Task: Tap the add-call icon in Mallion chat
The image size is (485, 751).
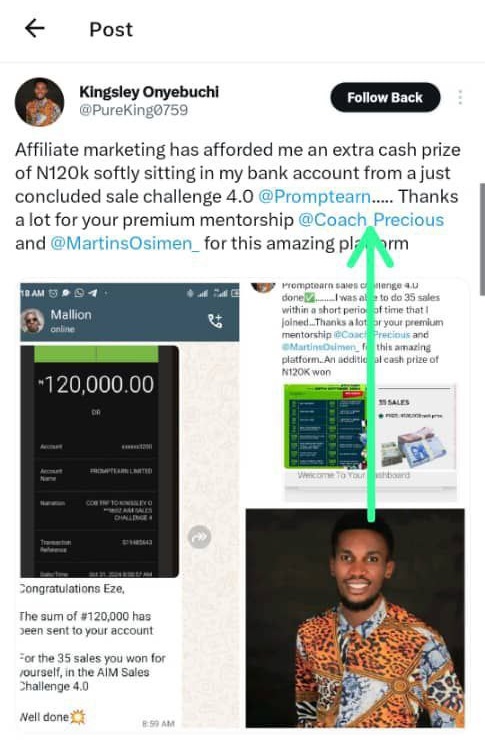Action: (215, 320)
